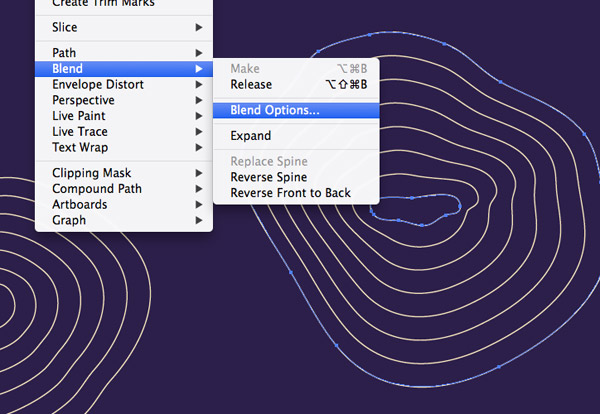Open Blend Options from the submenu
The height and width of the screenshot is (414, 600).
tap(275, 110)
